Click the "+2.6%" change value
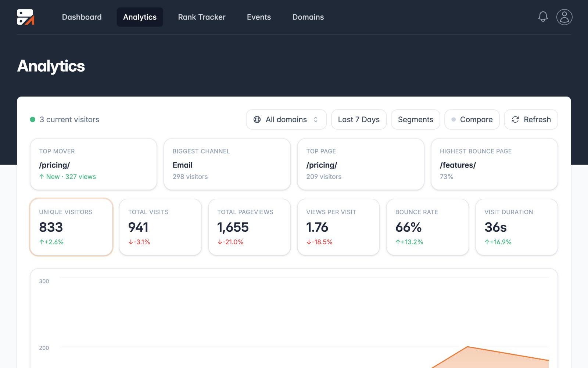The height and width of the screenshot is (368, 588). (x=54, y=242)
